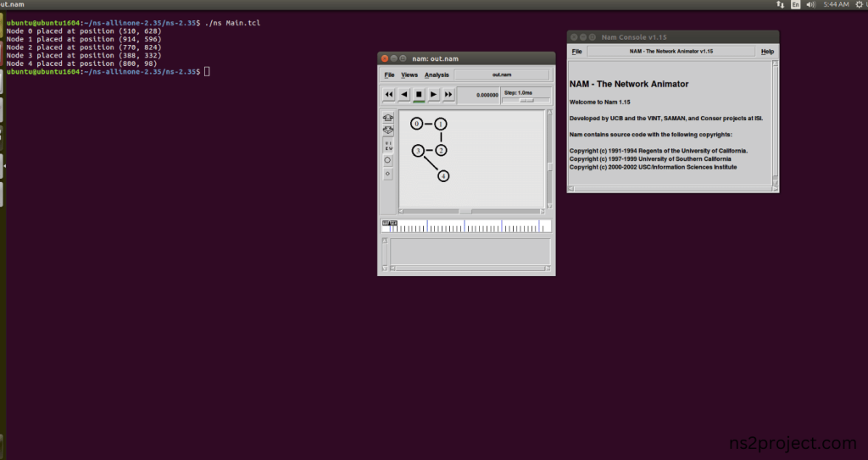The width and height of the screenshot is (868, 460).
Task: Click the bottom panel scroll-left arrow in nam
Action: pyautogui.click(x=392, y=269)
